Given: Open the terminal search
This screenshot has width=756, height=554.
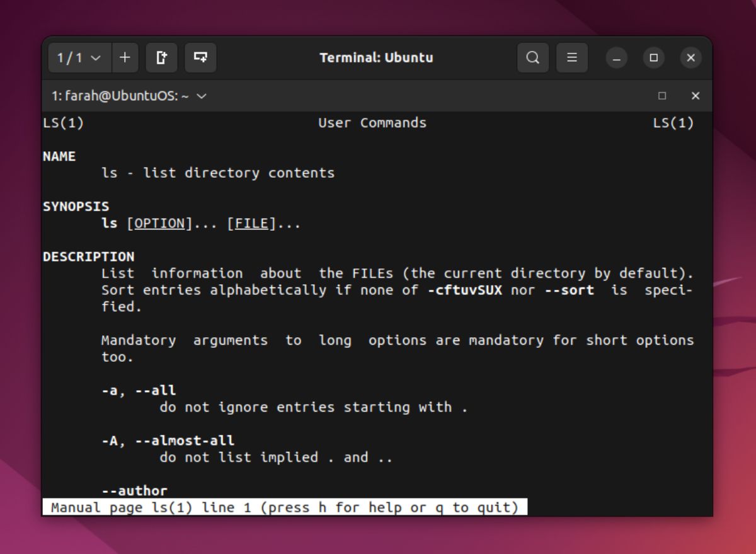Looking at the screenshot, I should coord(533,57).
